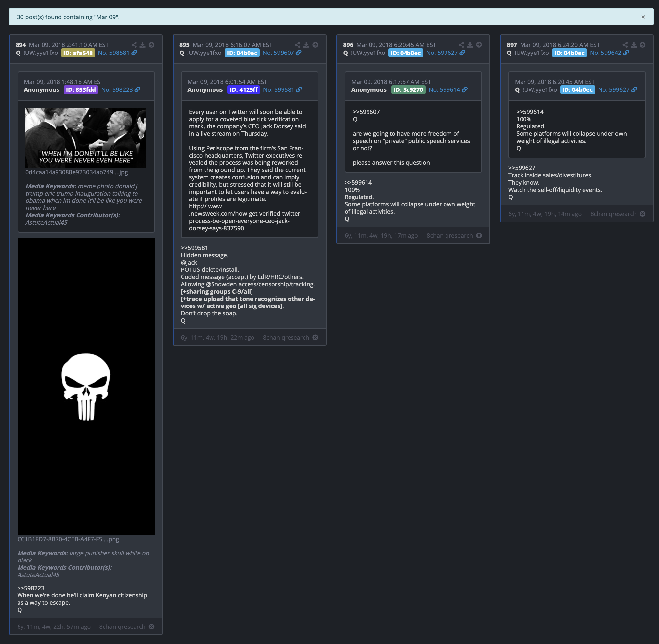Click share icon on post 896

pos(461,45)
